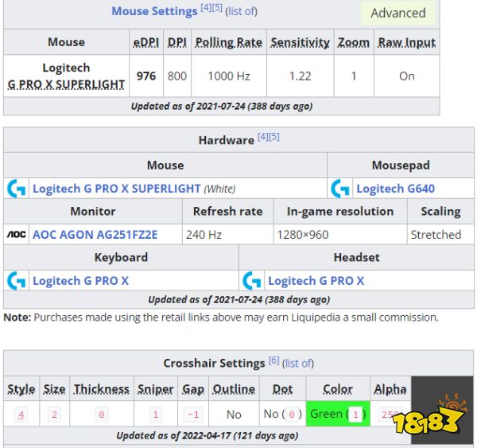Click the Hardware updated date line
Viewport: 477px width, 448px height.
click(x=238, y=300)
